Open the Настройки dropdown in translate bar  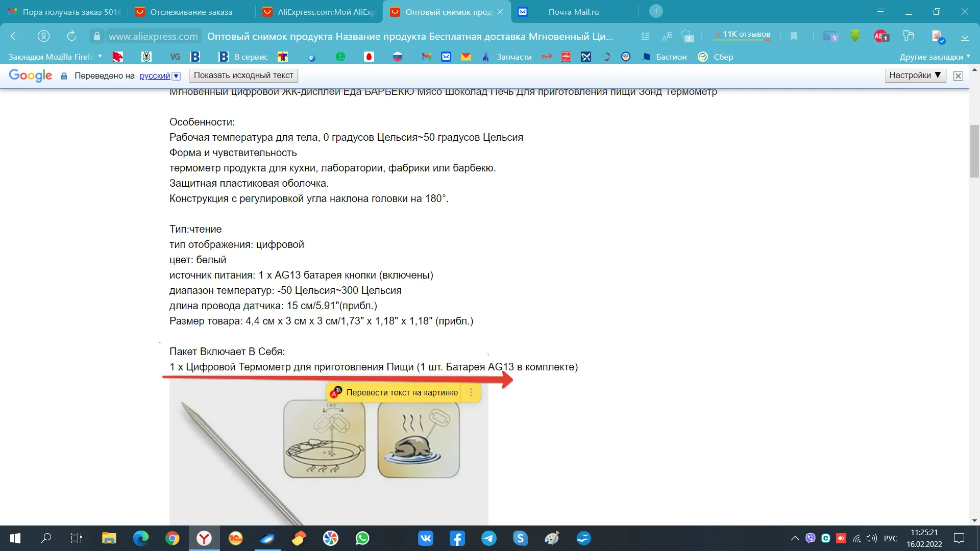pos(915,76)
